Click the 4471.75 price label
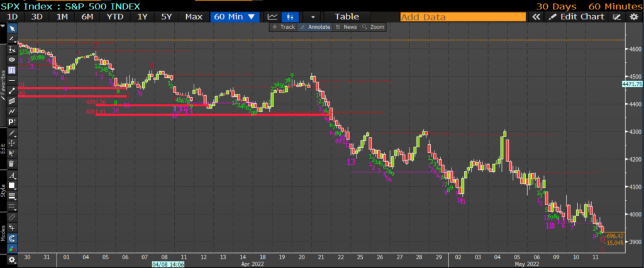644x268 pixels. coord(632,84)
